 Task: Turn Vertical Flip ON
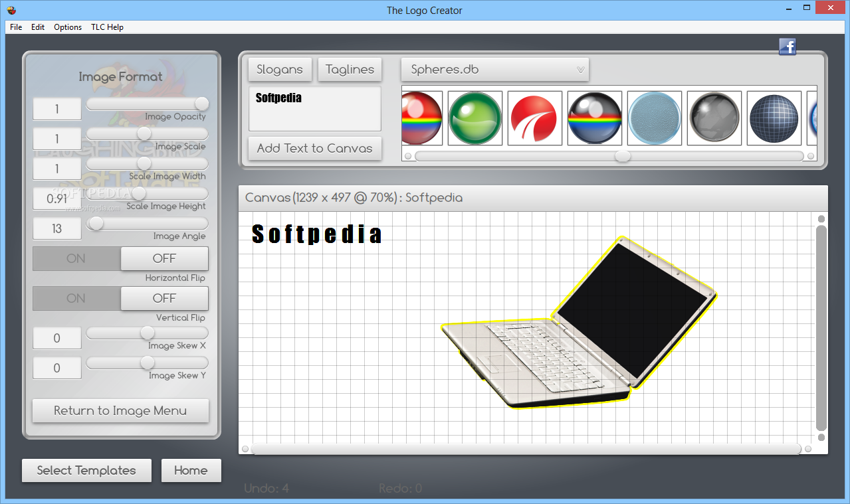[76, 298]
